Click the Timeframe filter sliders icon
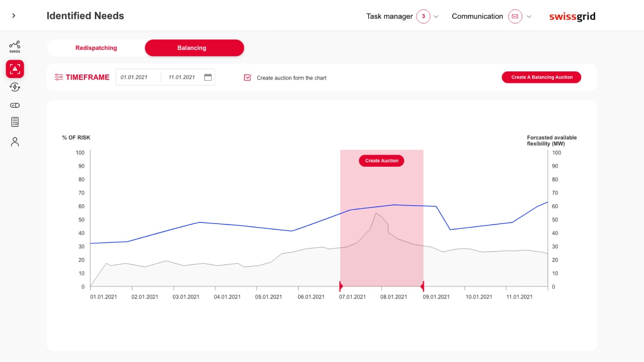The height and width of the screenshot is (362, 644). pos(59,77)
